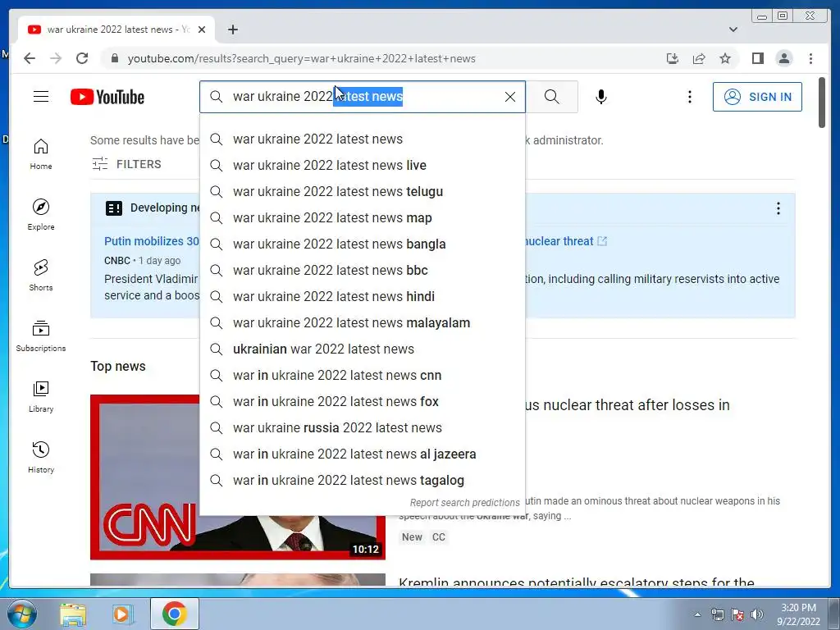Open the YouTube hamburger guide menu
The height and width of the screenshot is (630, 840).
click(41, 97)
